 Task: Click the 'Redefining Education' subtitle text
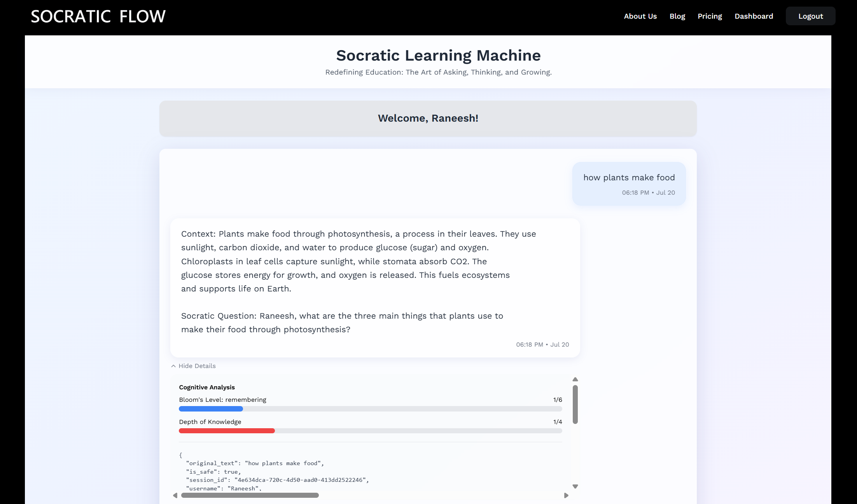(x=438, y=72)
